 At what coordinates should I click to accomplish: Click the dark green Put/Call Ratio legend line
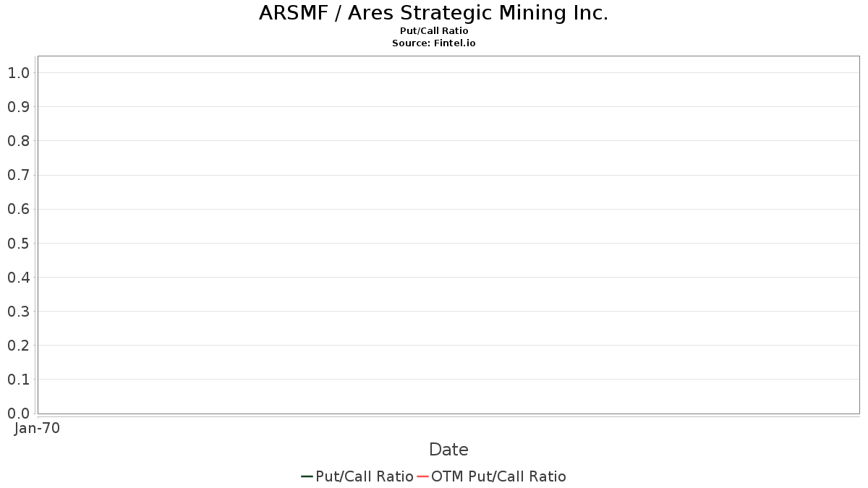(307, 476)
